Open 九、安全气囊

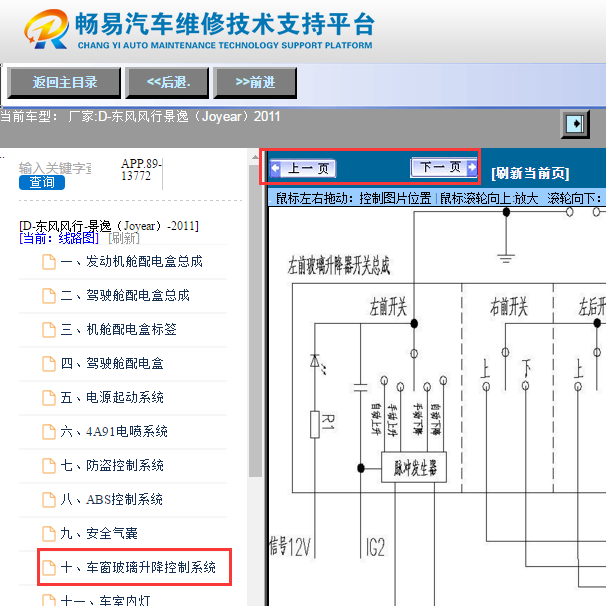click(x=99, y=534)
